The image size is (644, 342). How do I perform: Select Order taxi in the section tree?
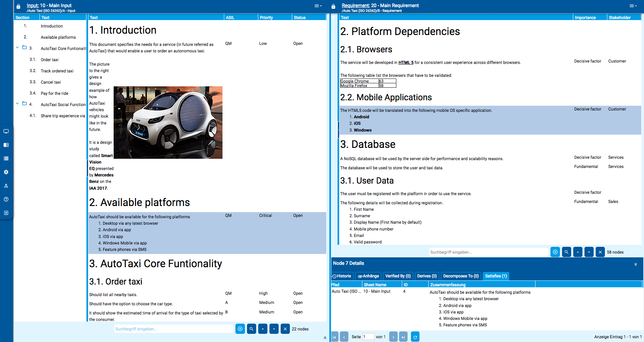pos(50,60)
